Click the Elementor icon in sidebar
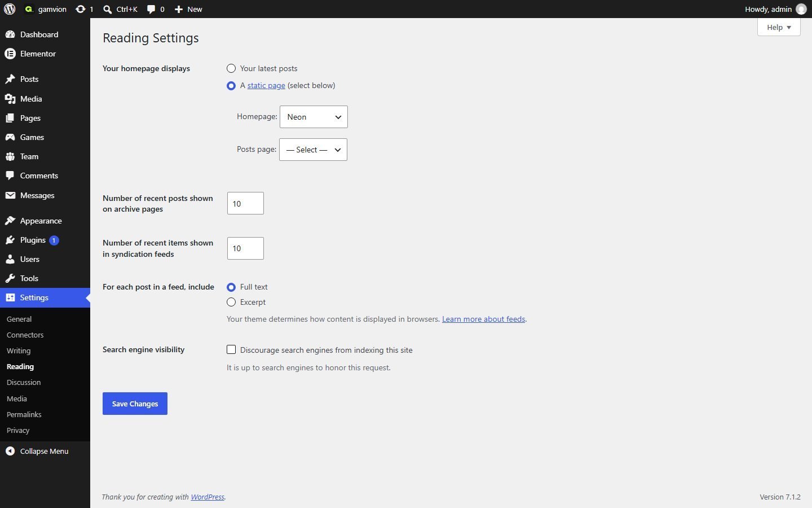 coord(10,54)
